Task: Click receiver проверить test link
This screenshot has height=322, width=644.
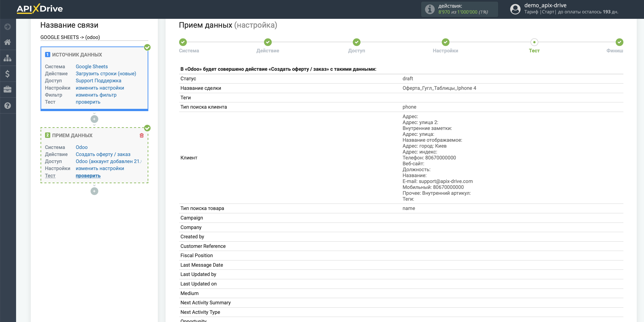Action: click(88, 176)
